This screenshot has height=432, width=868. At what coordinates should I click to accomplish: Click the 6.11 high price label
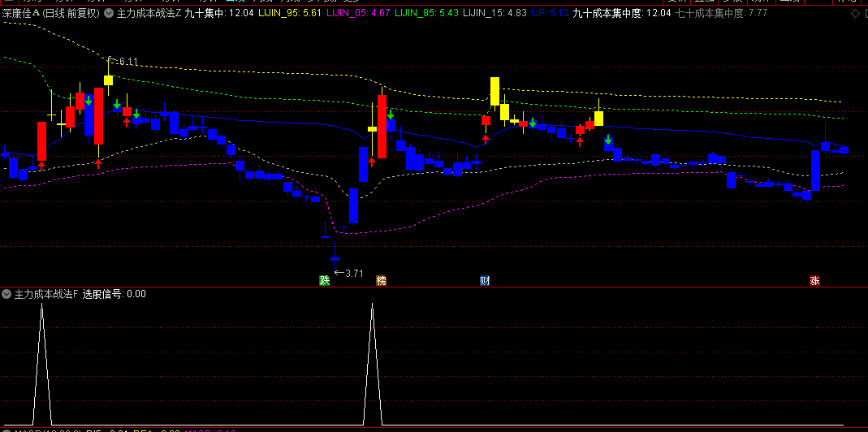pos(127,62)
